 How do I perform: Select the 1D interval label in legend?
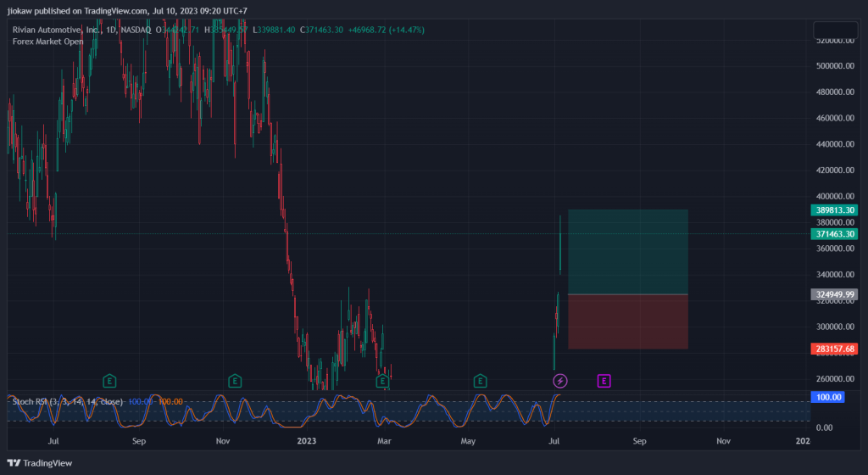point(111,30)
